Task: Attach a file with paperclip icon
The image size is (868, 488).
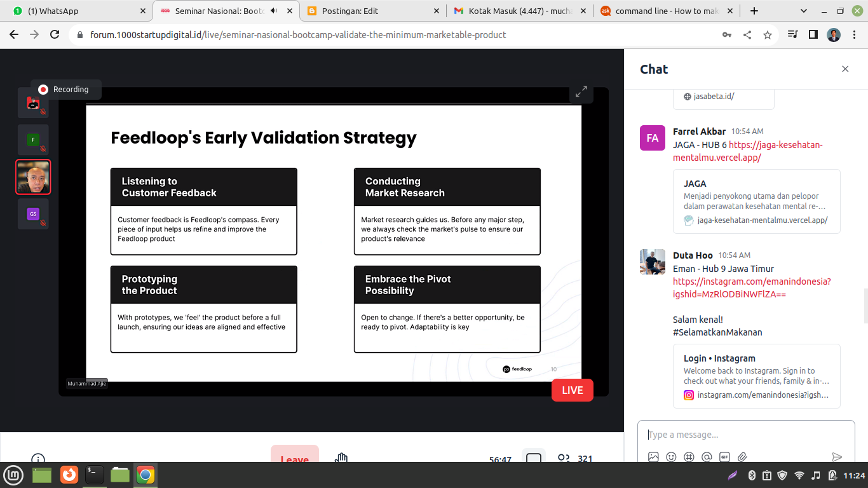Action: 742,457
